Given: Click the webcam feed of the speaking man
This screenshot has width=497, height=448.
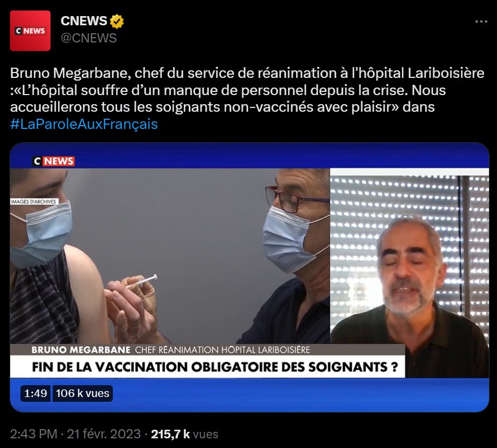Looking at the screenshot, I should [409, 273].
